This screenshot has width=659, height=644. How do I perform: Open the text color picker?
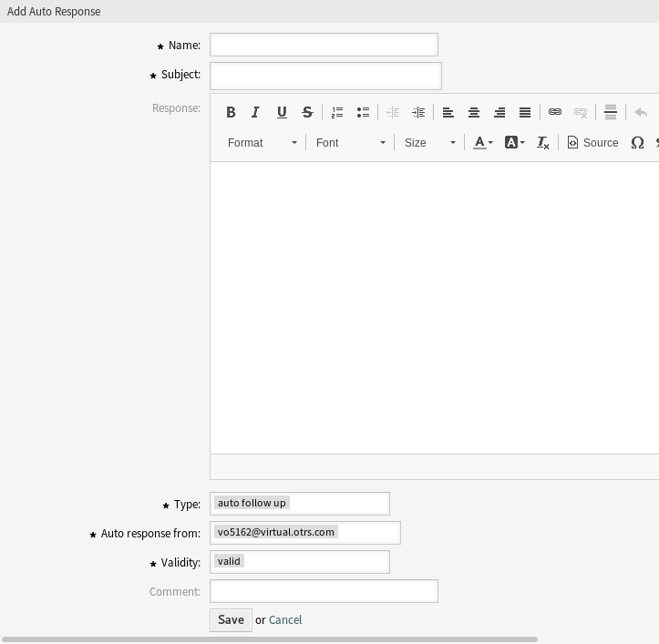point(483,143)
